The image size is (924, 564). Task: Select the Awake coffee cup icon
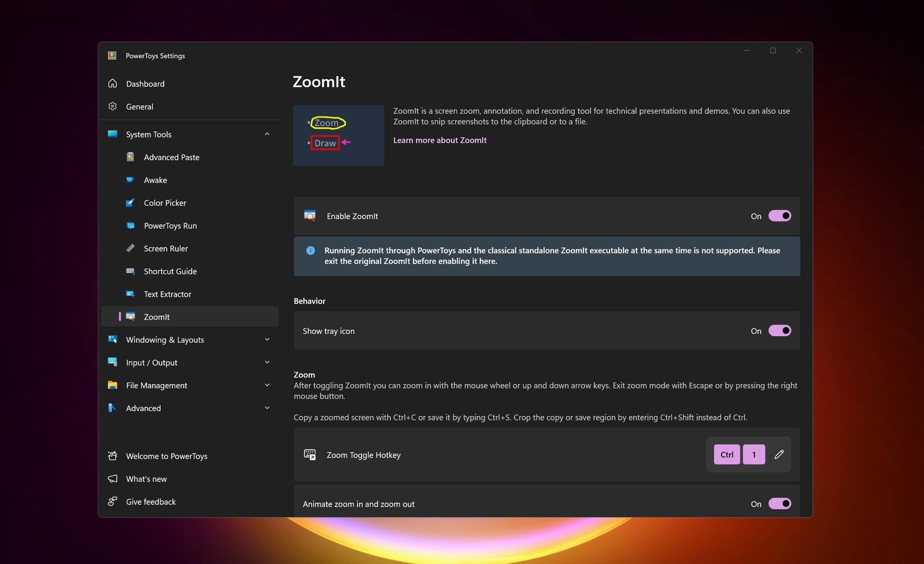pos(130,180)
